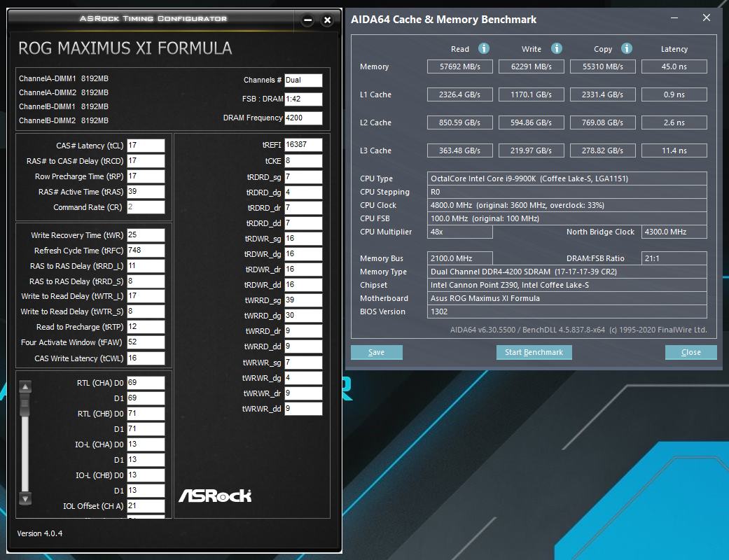Click the scroll down arrow in RTL panel
729x560 pixels.
click(26, 498)
